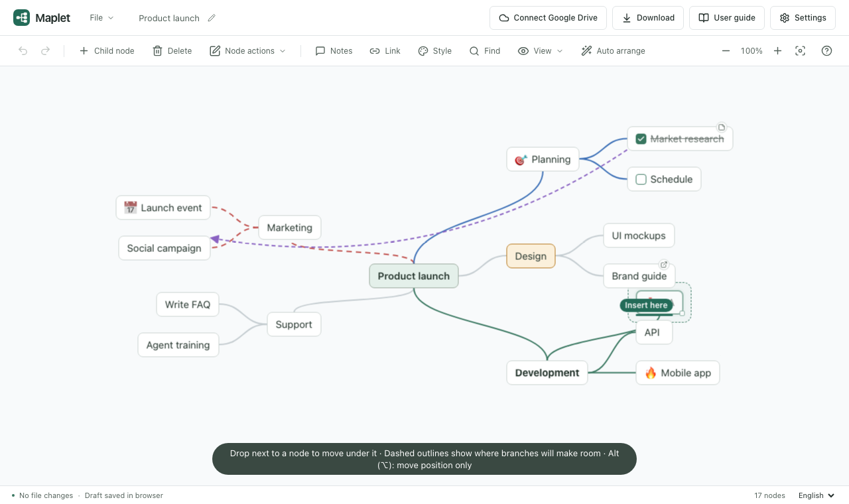Viewport: 849px width, 504px height.
Task: Select the Mobile app node
Action: 678,373
